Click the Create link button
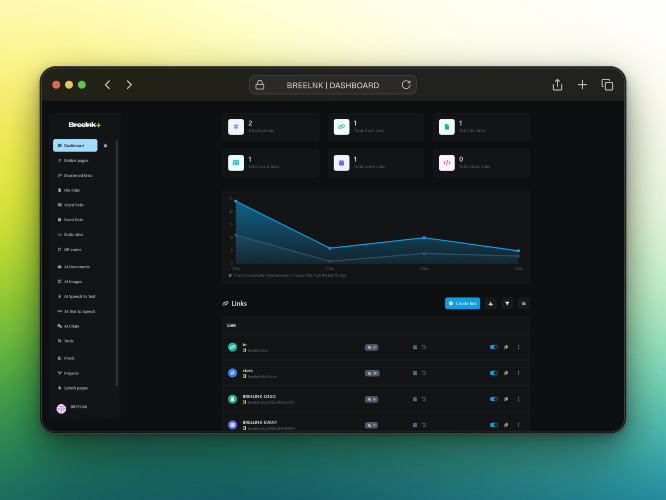This screenshot has height=500, width=666. 463,303
